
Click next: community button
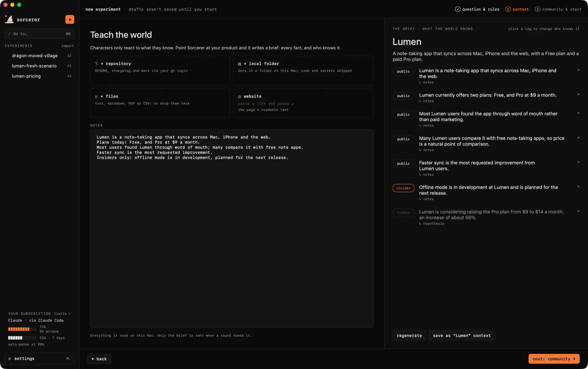554,359
